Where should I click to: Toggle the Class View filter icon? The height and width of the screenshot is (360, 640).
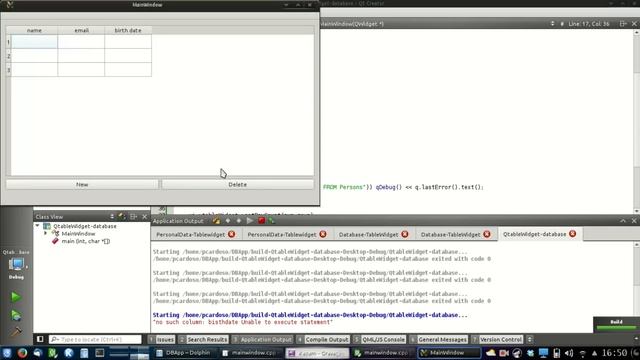point(122,217)
